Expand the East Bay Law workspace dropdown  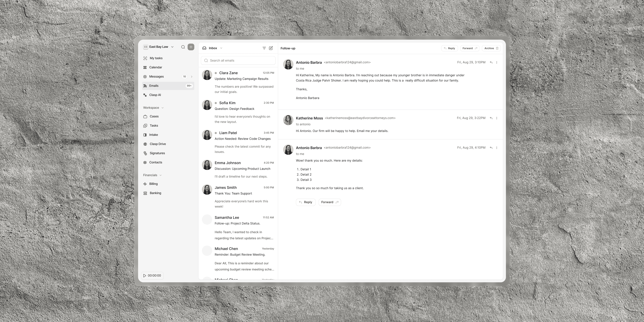point(172,47)
